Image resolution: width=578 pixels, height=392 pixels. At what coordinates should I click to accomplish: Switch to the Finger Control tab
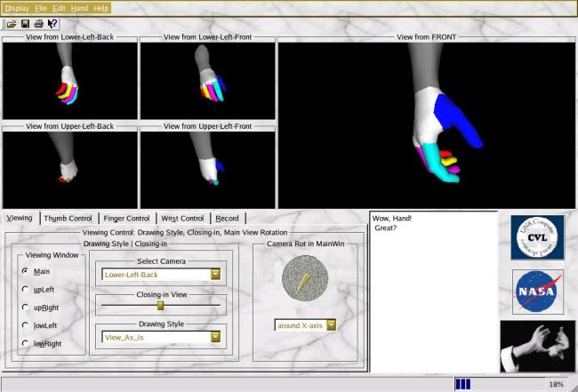126,218
